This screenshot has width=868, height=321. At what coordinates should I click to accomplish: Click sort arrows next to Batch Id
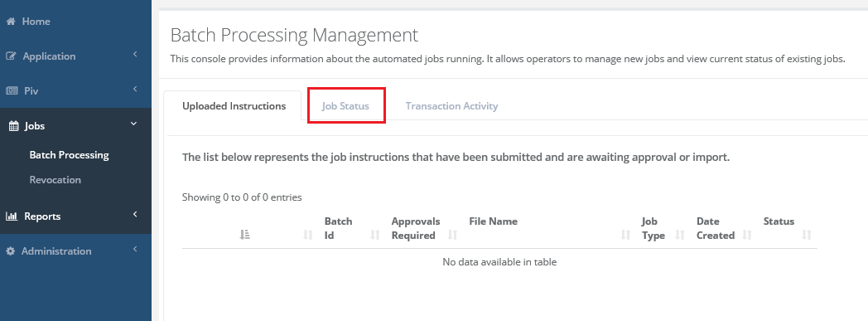point(374,235)
